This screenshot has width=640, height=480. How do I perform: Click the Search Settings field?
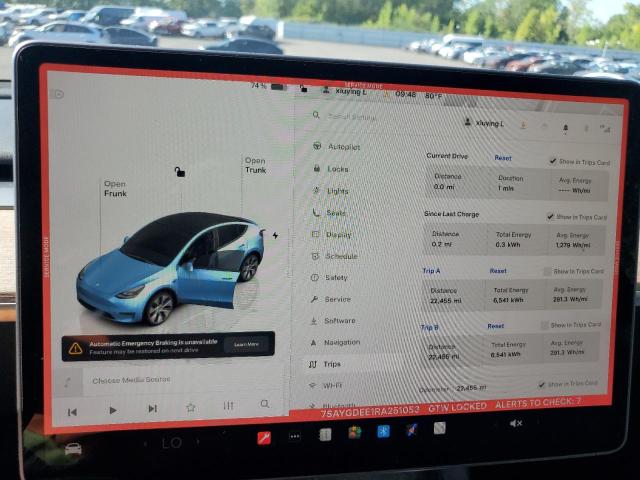352,117
